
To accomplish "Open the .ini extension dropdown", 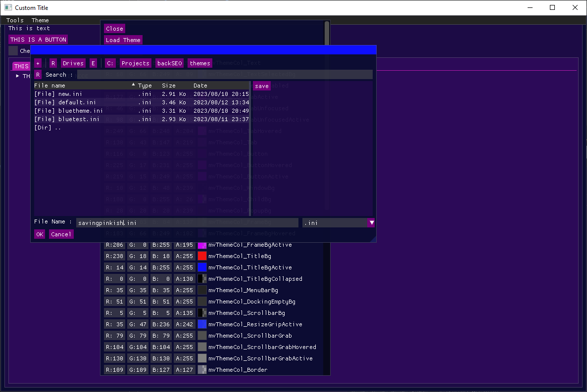I will tap(371, 222).
